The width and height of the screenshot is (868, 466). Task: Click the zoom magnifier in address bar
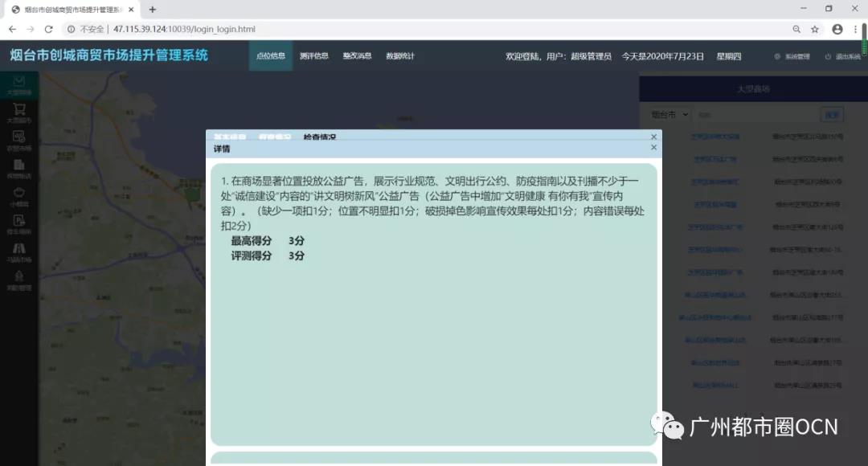(x=796, y=29)
